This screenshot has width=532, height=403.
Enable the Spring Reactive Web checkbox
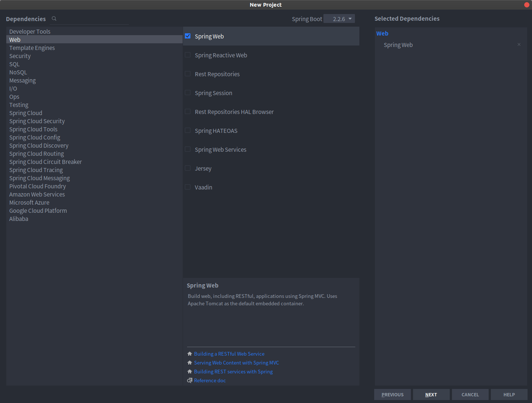pos(188,55)
